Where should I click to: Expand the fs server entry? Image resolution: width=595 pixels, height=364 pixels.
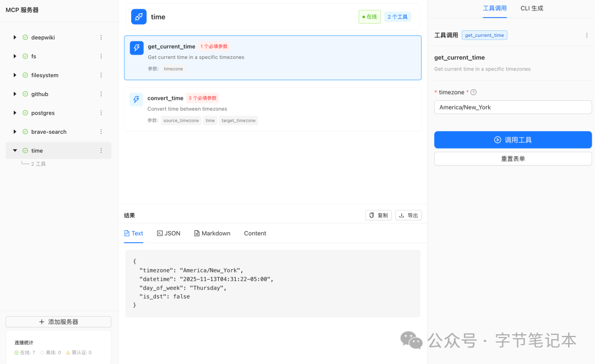pyautogui.click(x=15, y=56)
